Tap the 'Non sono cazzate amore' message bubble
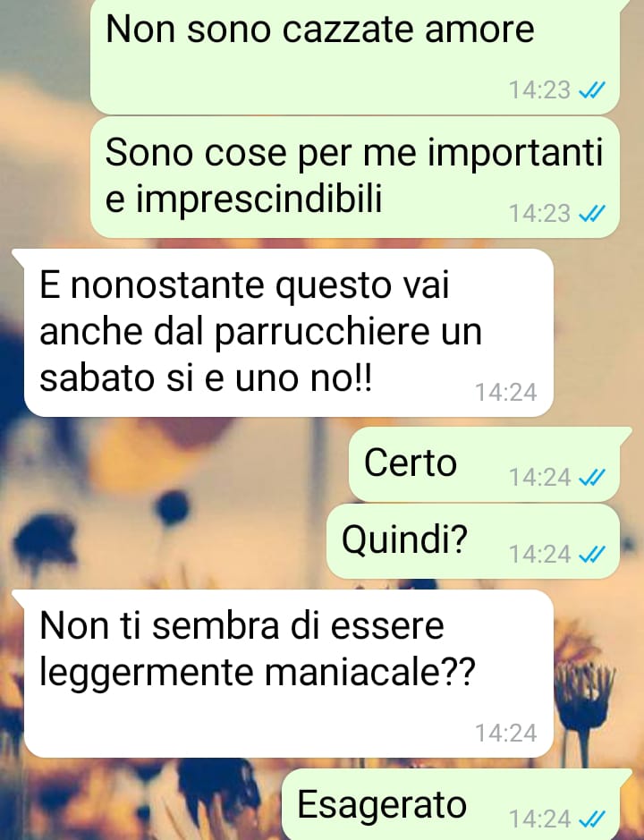This screenshot has height=840, width=644. tap(355, 56)
